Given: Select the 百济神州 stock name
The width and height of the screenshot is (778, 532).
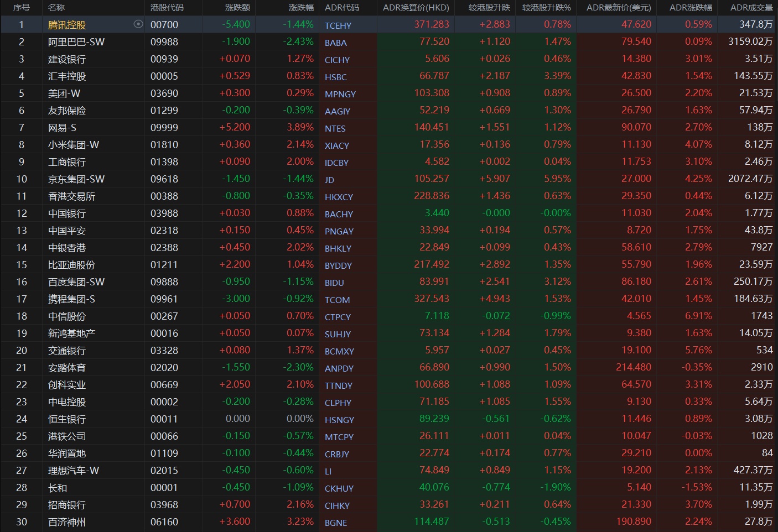Looking at the screenshot, I should coord(67,522).
